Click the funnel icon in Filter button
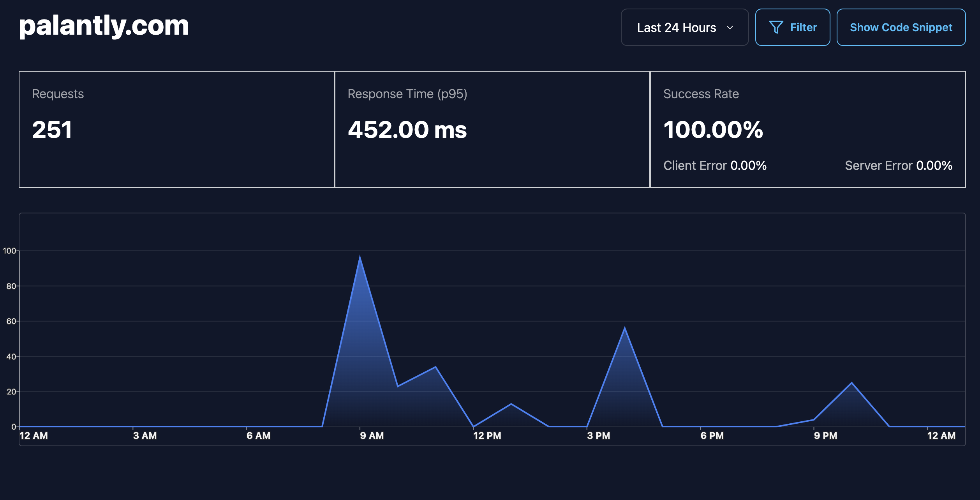 [x=776, y=27]
